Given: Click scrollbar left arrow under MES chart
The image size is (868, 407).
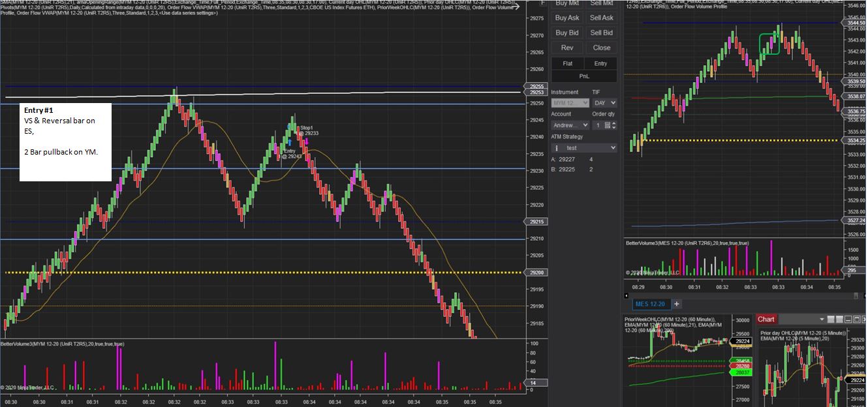Looking at the screenshot, I should [627, 295].
